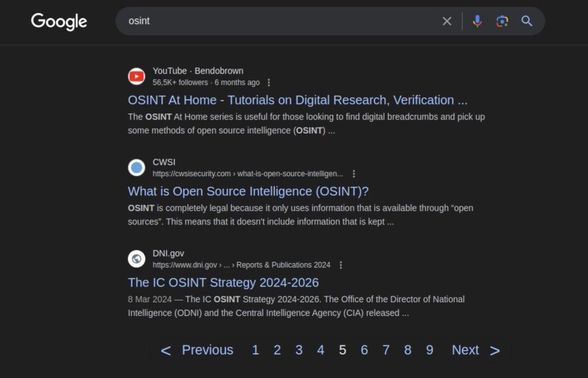The width and height of the screenshot is (588, 378).
Task: Open OSINT At Home tutorials result
Action: click(298, 100)
